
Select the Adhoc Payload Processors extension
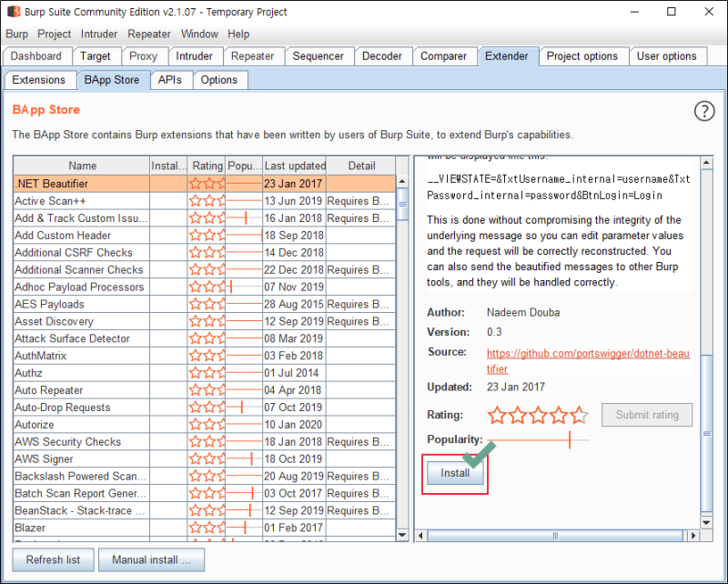[x=204, y=287]
